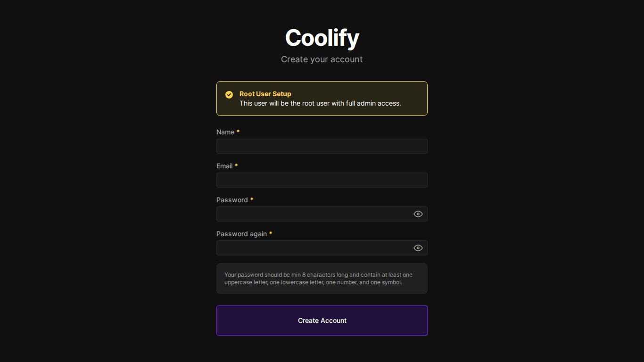
Task: Click the 'Create your account' subtitle
Action: (322, 59)
